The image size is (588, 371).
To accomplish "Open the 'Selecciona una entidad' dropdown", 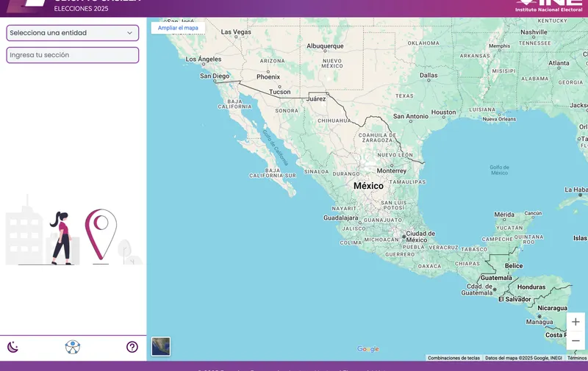I will (x=72, y=33).
